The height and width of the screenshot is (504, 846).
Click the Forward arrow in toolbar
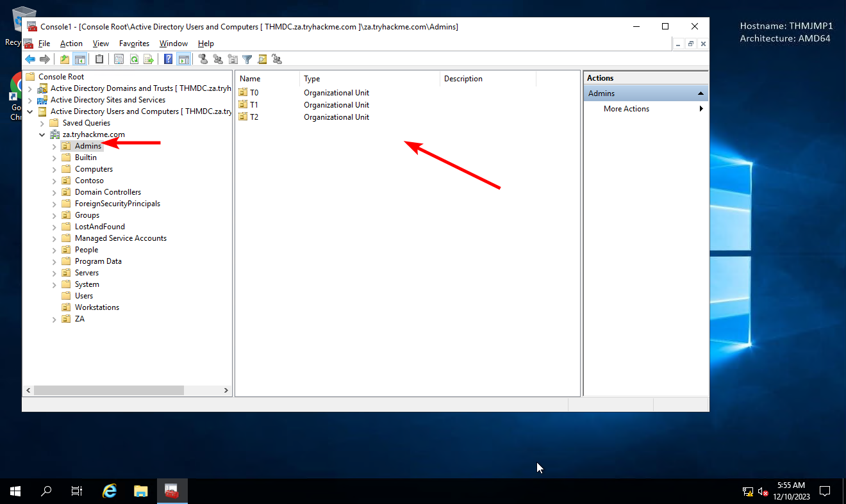pyautogui.click(x=44, y=59)
